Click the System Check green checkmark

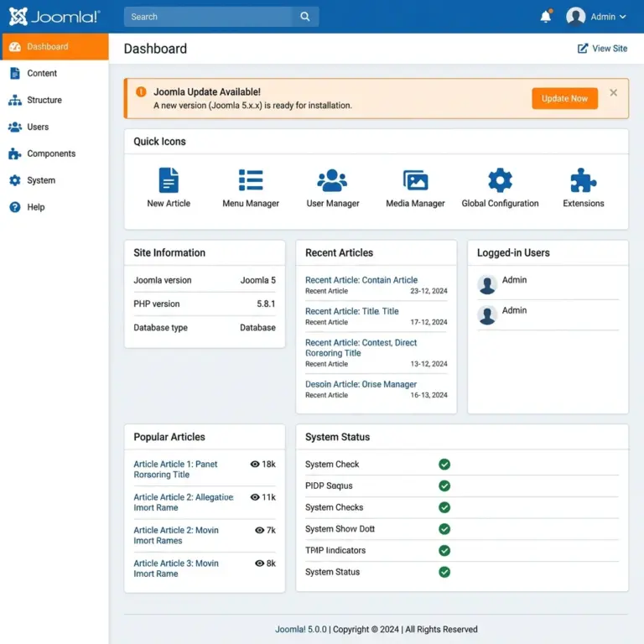click(444, 464)
